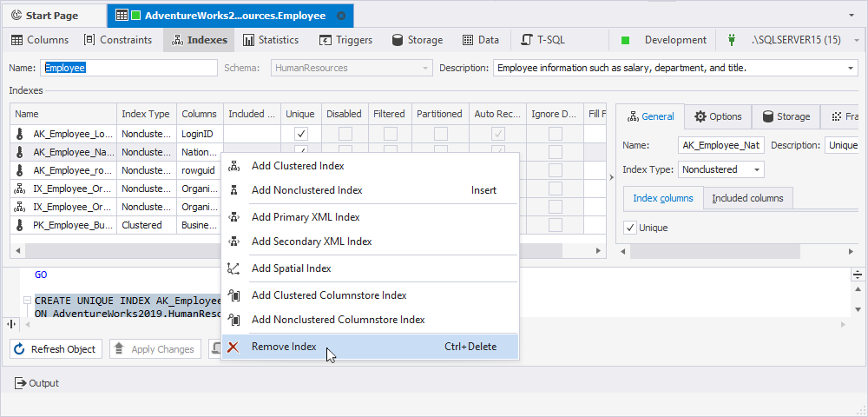Screen dimensions: 868x417
Task: Click the Add Primary XML Index icon
Action: [x=233, y=217]
